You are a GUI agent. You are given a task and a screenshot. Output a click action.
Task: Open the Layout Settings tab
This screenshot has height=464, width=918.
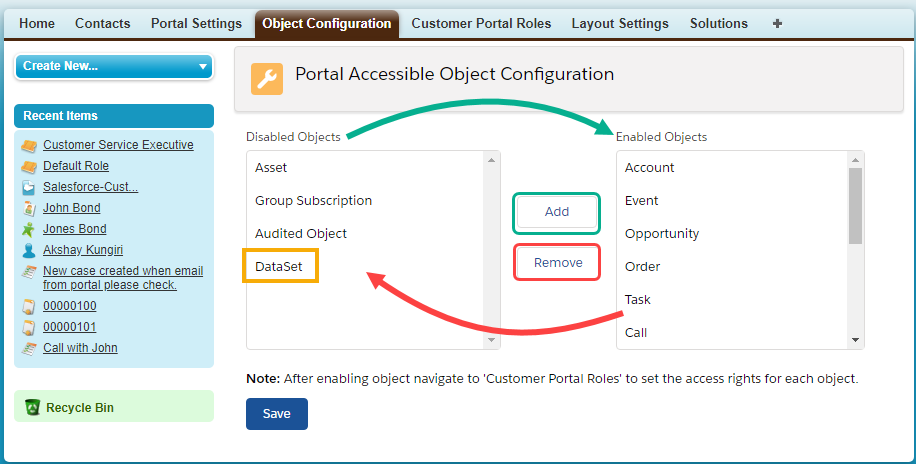pos(620,23)
